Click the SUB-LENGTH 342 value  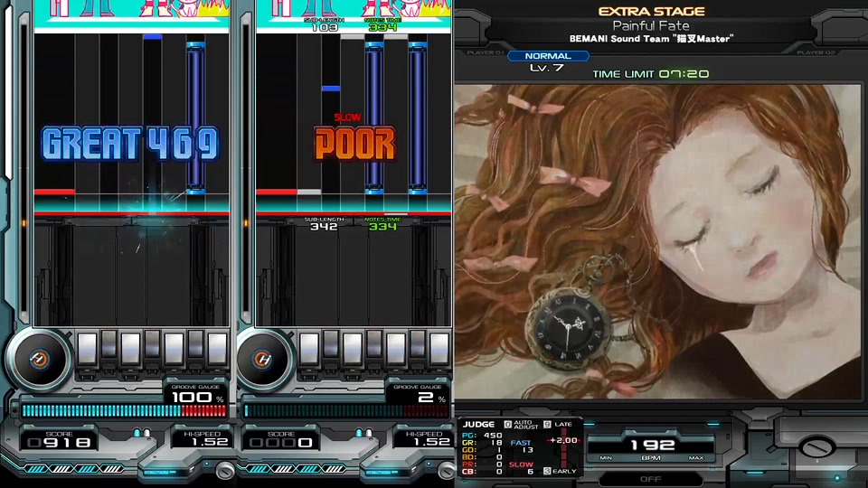click(324, 226)
